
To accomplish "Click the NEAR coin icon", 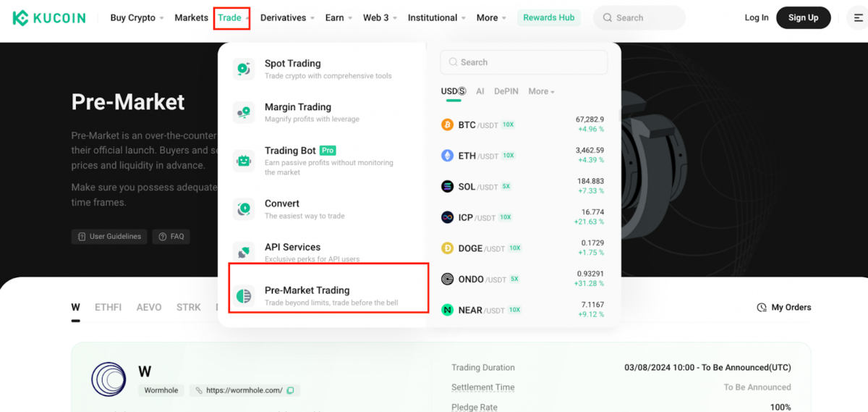I will 447,310.
